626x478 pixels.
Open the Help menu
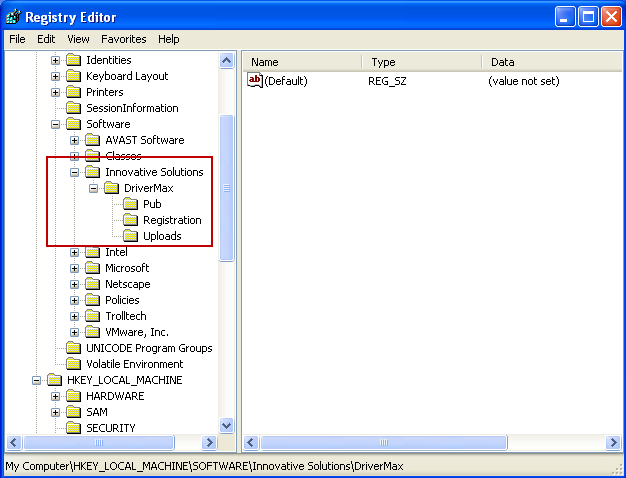(168, 39)
